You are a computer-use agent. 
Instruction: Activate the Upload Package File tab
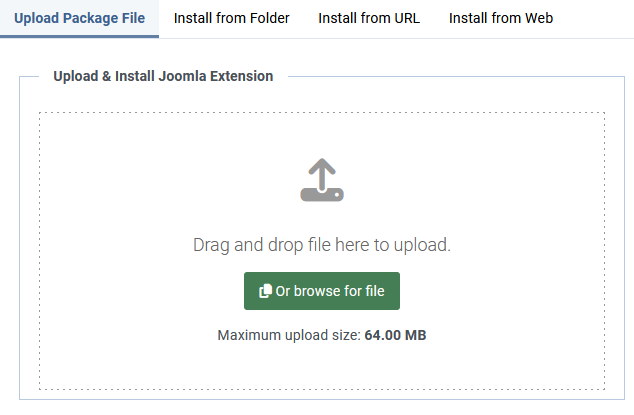(79, 18)
